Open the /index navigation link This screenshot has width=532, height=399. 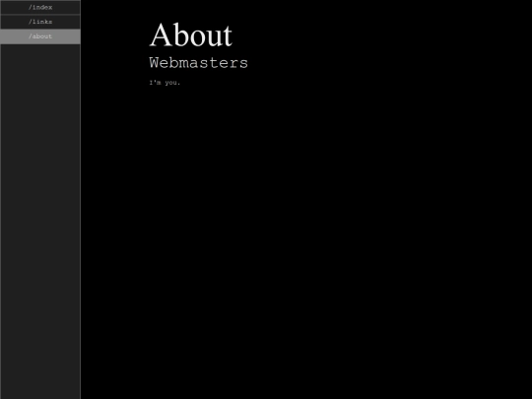(40, 7)
